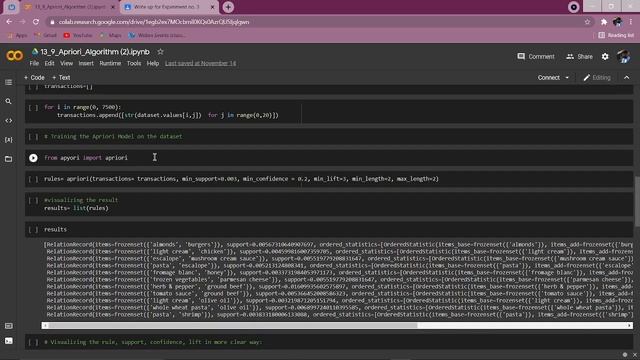Add a new Code cell
Image resolution: width=640 pixels, height=360 pixels.
click(34, 78)
